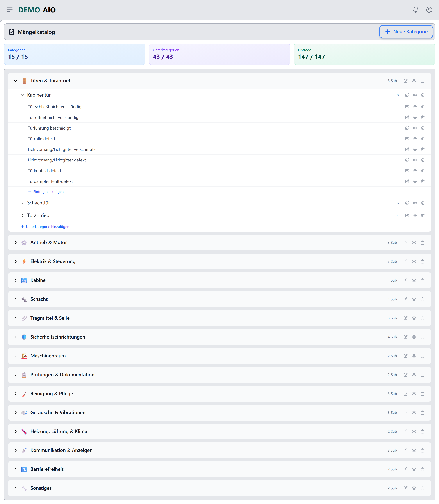Select the Einträge 147 / 147 card
The image size is (439, 504).
pyautogui.click(x=364, y=54)
